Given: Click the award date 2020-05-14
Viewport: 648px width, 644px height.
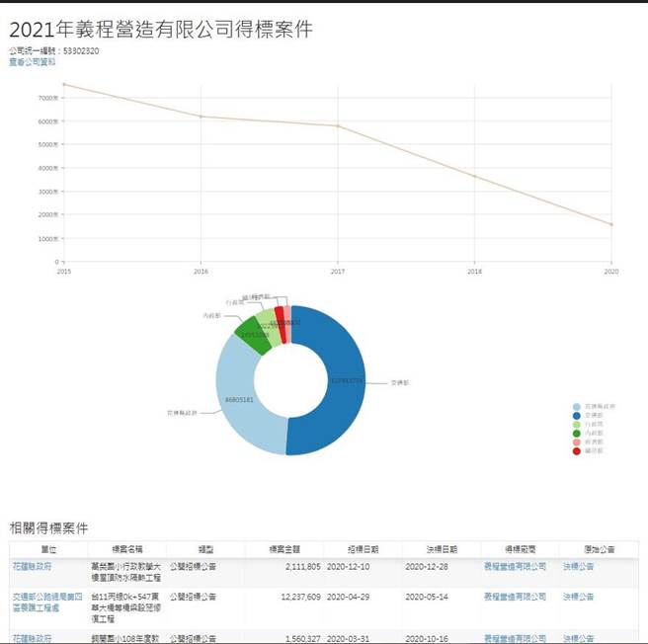Looking at the screenshot, I should 427,597.
